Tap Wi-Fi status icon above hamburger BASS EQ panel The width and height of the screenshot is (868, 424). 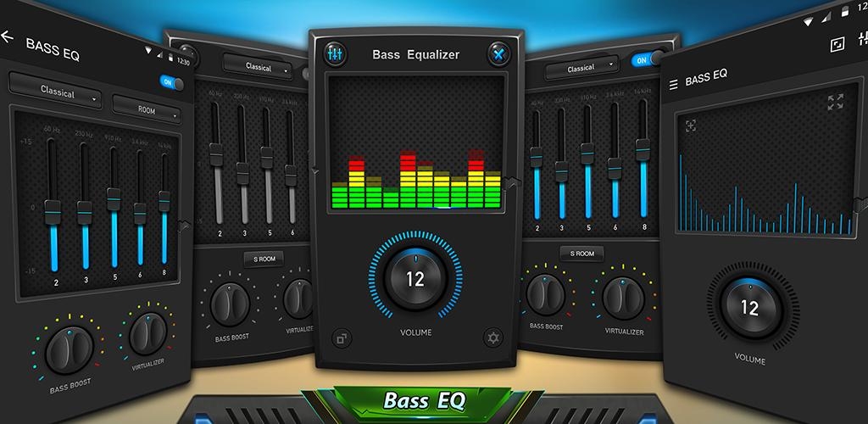(x=807, y=22)
